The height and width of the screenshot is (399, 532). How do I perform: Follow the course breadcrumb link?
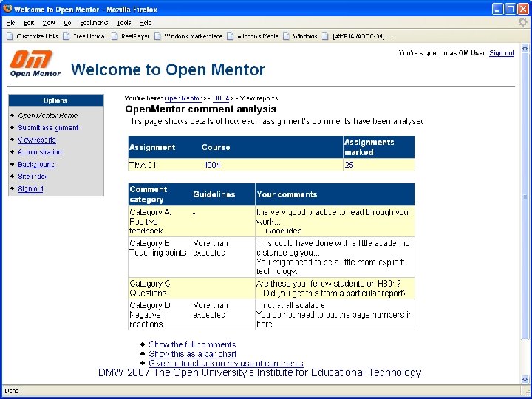tap(221, 98)
